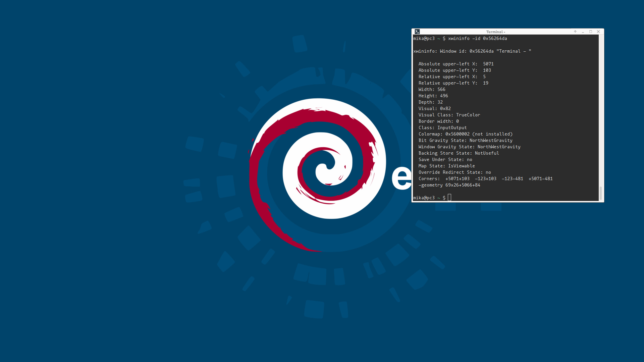Close the Terminal window
The width and height of the screenshot is (644, 362).
tap(598, 32)
